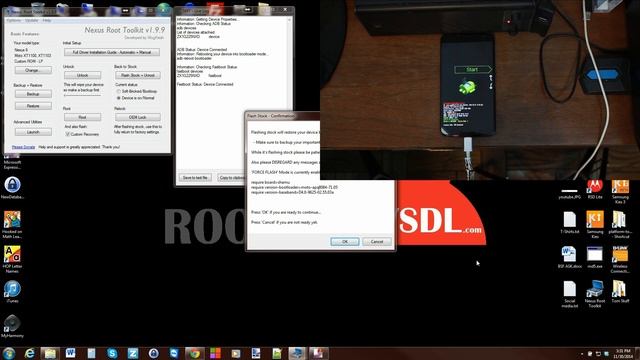Click the Root button

coord(82,117)
